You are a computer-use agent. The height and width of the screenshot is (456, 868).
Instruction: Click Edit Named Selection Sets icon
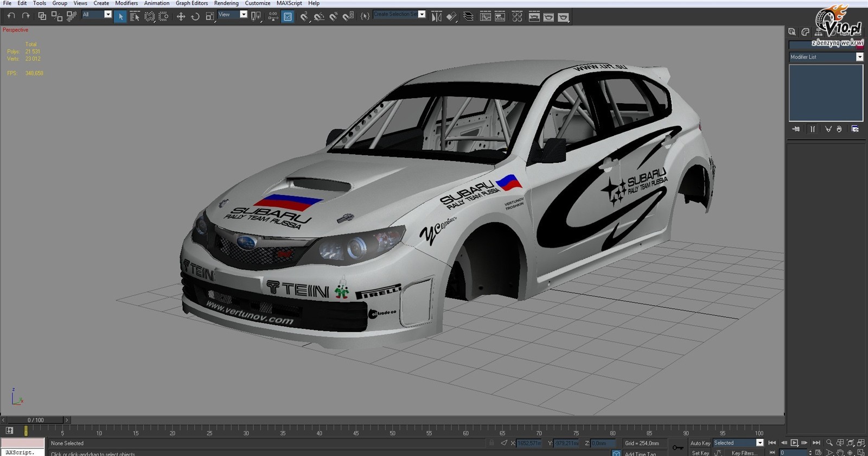[365, 17]
